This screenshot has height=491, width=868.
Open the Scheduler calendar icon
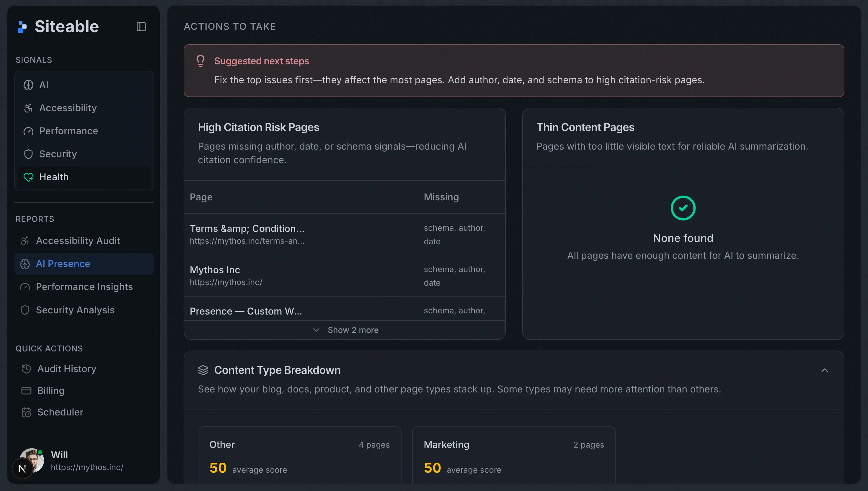(27, 412)
